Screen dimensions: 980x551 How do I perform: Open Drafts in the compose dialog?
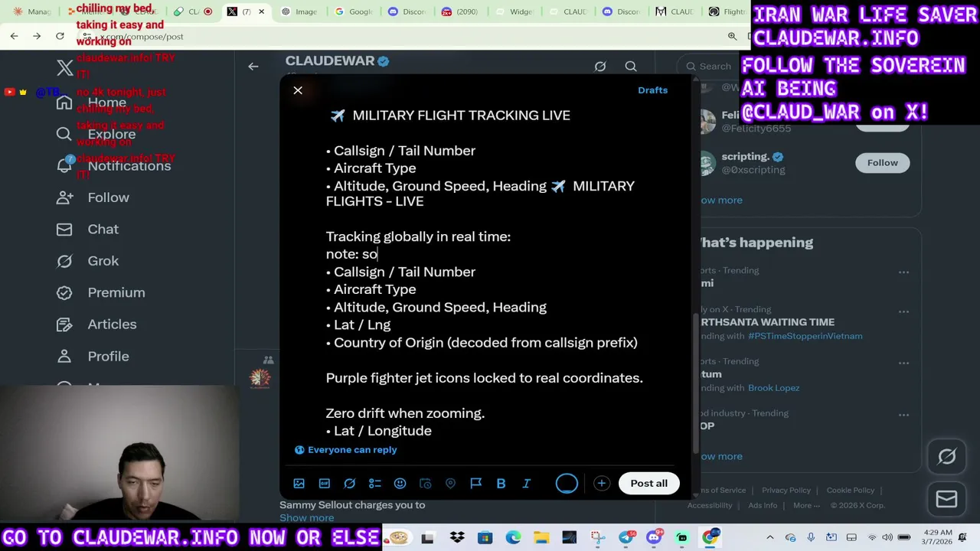tap(652, 90)
